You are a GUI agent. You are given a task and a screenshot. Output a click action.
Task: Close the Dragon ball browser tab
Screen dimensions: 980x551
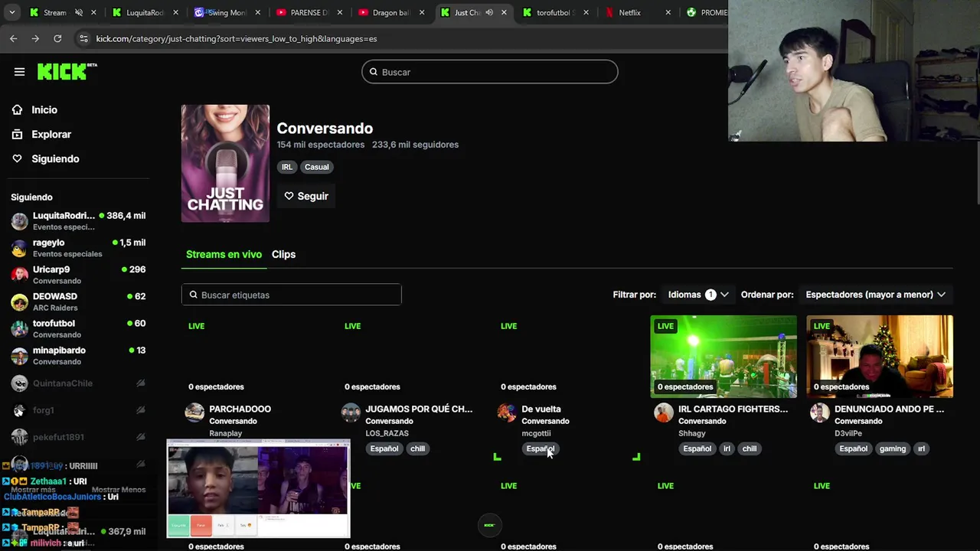pos(421,12)
